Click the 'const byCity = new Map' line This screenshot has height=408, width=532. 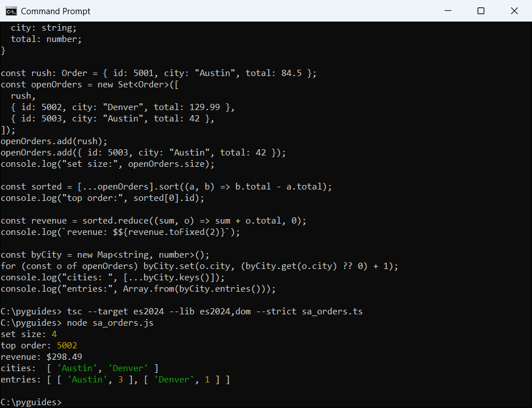point(105,255)
